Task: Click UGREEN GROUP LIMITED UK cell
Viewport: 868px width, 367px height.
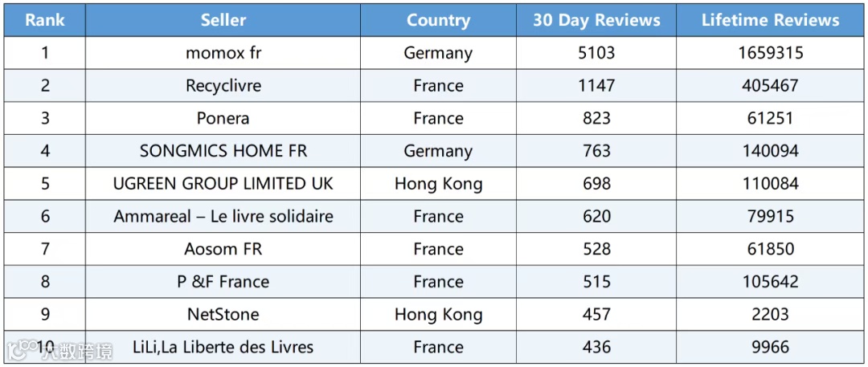Action: pyautogui.click(x=223, y=184)
